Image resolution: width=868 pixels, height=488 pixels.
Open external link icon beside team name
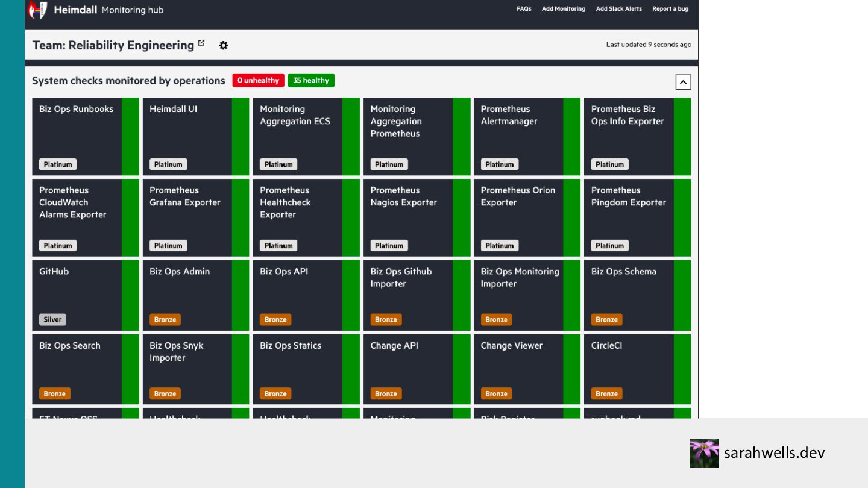coord(201,43)
